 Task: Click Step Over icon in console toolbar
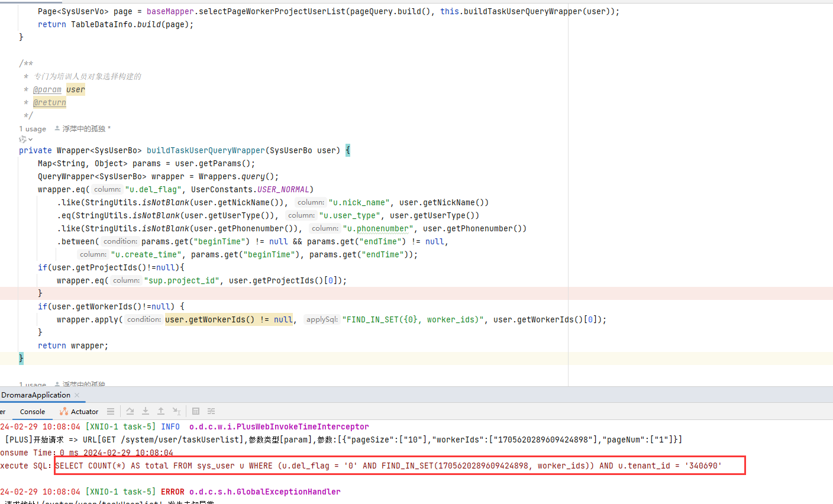coord(130,411)
